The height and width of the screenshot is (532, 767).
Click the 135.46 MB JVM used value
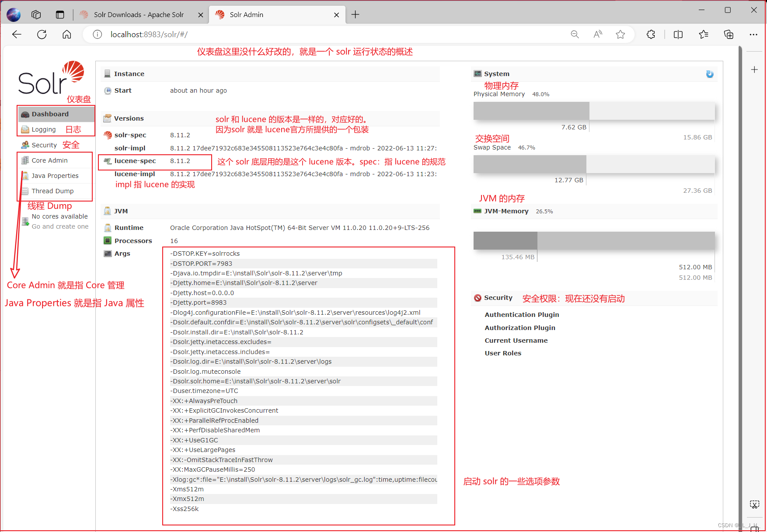tap(518, 257)
